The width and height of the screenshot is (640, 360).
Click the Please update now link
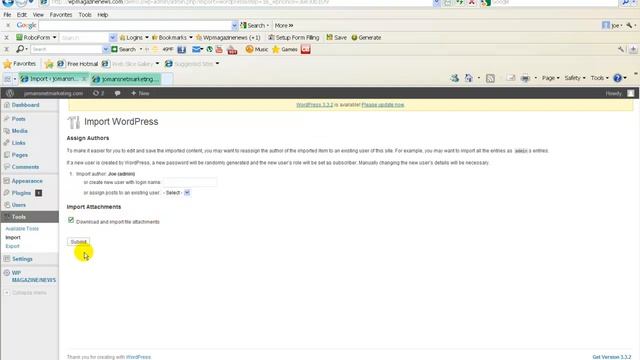[382, 105]
